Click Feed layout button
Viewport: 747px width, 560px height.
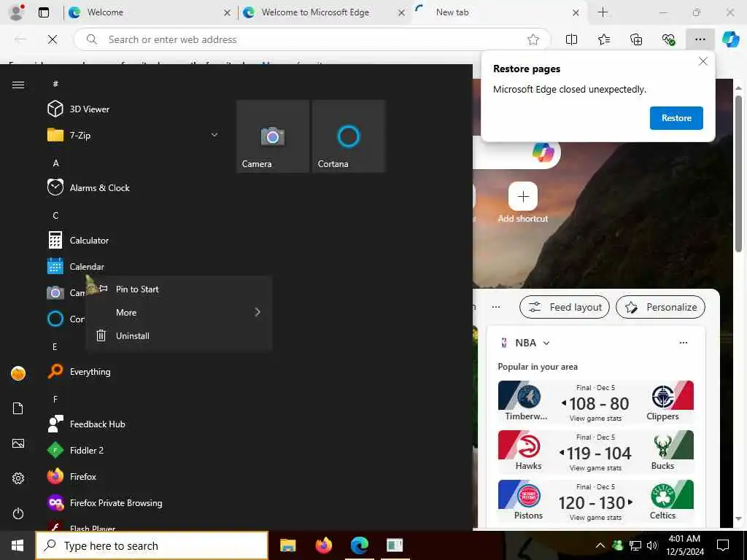tap(565, 307)
